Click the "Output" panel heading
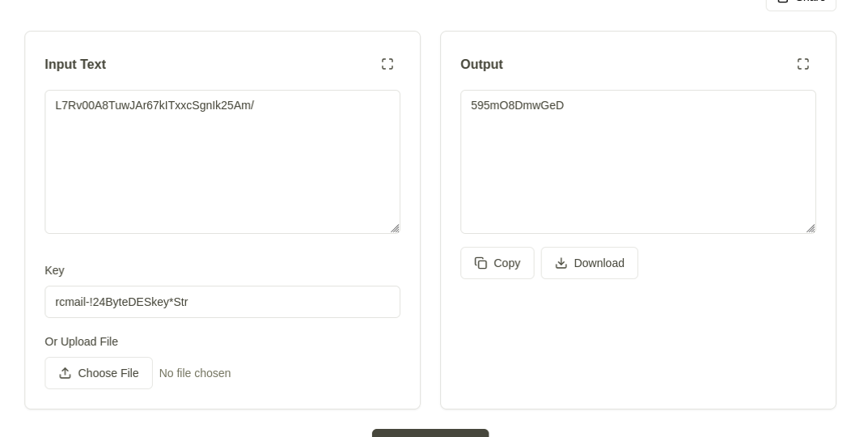The image size is (868, 437). coord(481,65)
